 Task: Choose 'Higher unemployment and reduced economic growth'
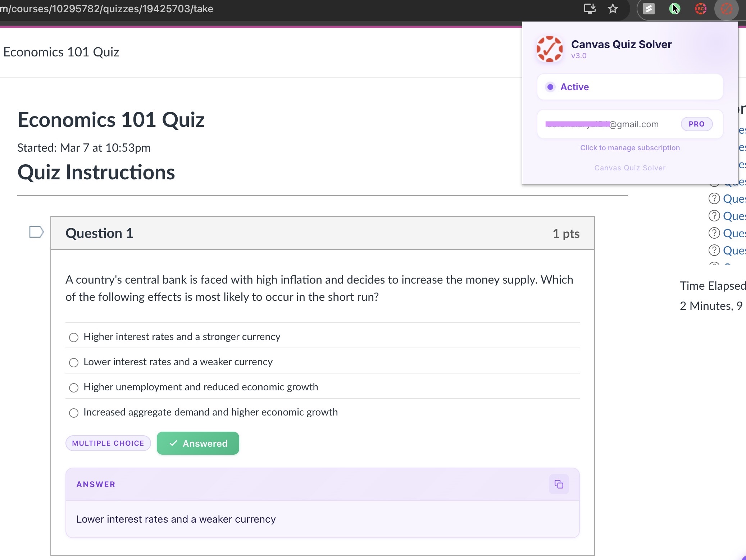[74, 387]
